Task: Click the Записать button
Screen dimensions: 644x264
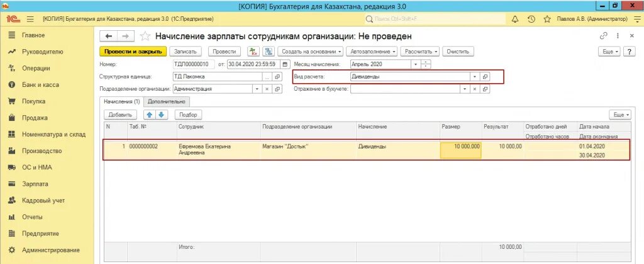Action: pyautogui.click(x=186, y=52)
